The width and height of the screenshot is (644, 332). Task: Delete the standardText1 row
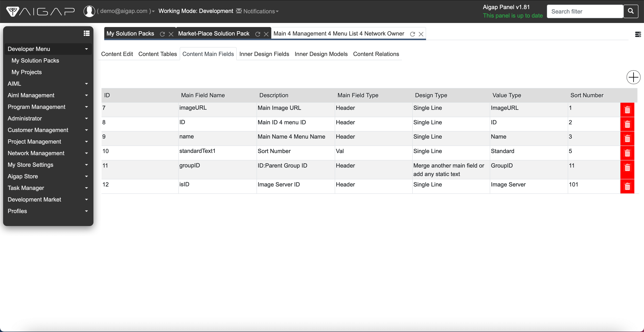(x=627, y=153)
